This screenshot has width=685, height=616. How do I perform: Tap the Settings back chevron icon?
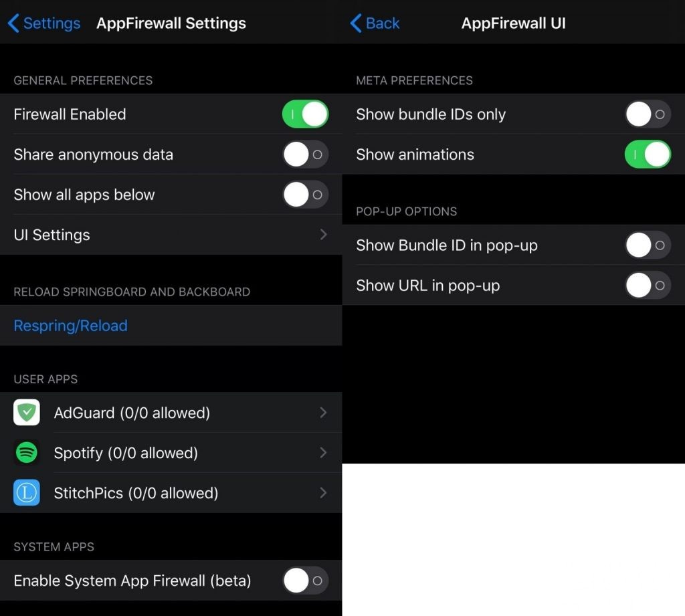pyautogui.click(x=13, y=23)
